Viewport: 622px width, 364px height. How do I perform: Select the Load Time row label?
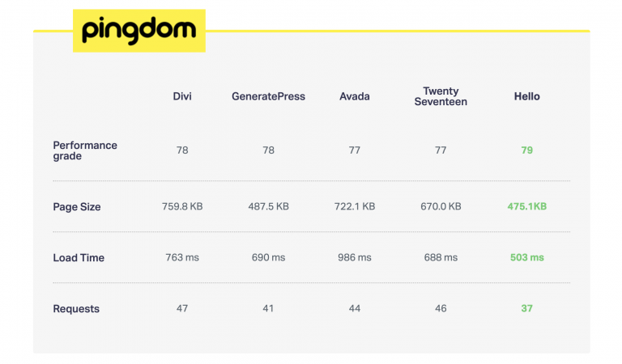point(79,258)
